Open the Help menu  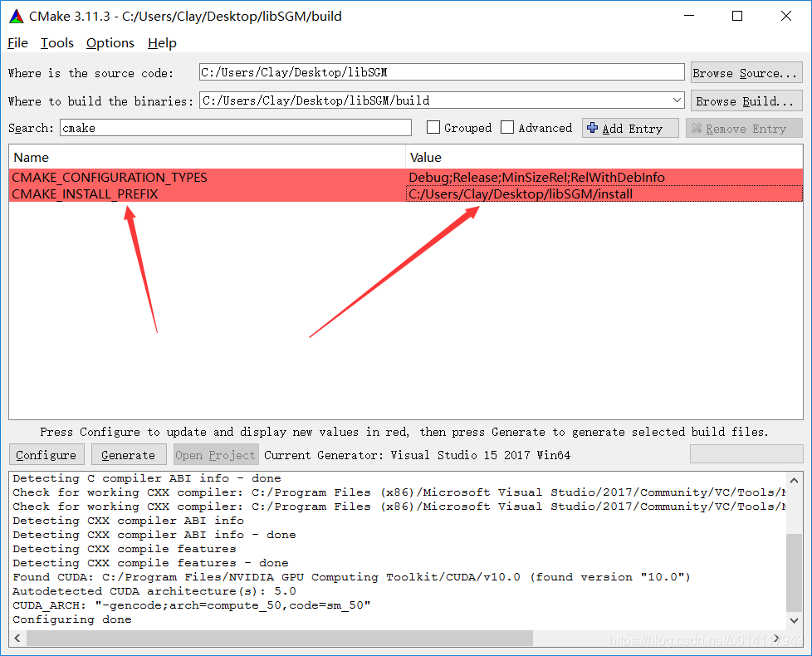pos(162,43)
